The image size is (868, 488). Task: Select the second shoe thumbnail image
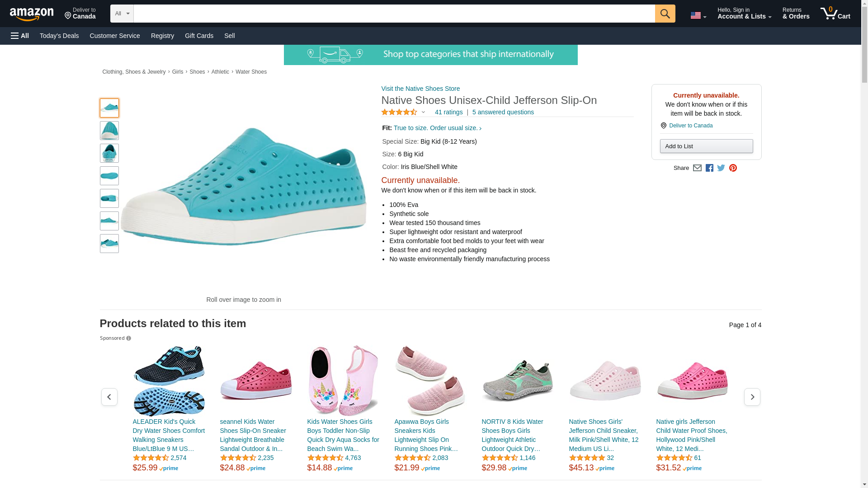tap(109, 131)
